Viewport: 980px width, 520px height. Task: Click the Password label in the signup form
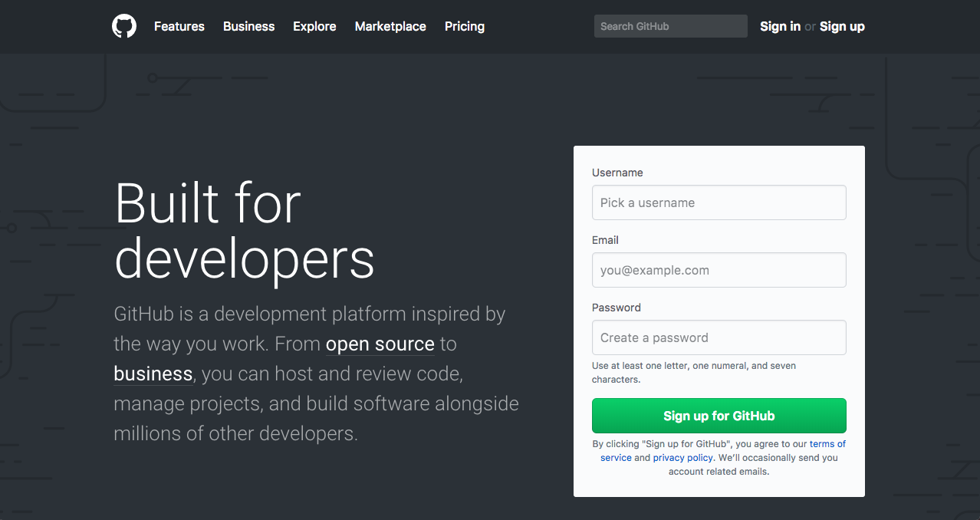616,308
